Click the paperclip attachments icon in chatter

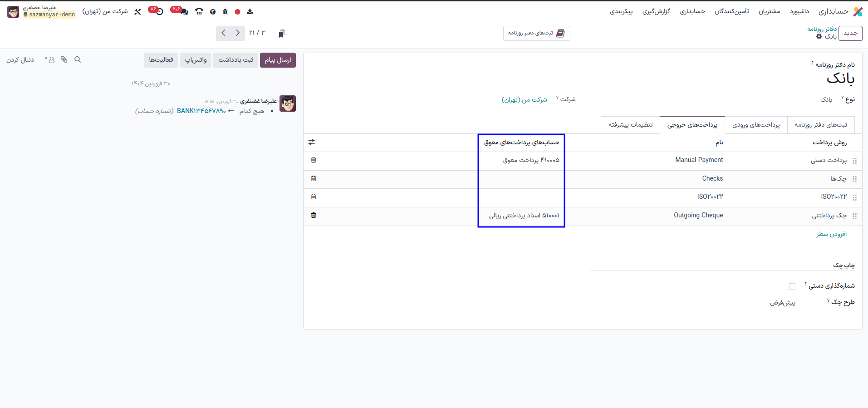(x=64, y=60)
